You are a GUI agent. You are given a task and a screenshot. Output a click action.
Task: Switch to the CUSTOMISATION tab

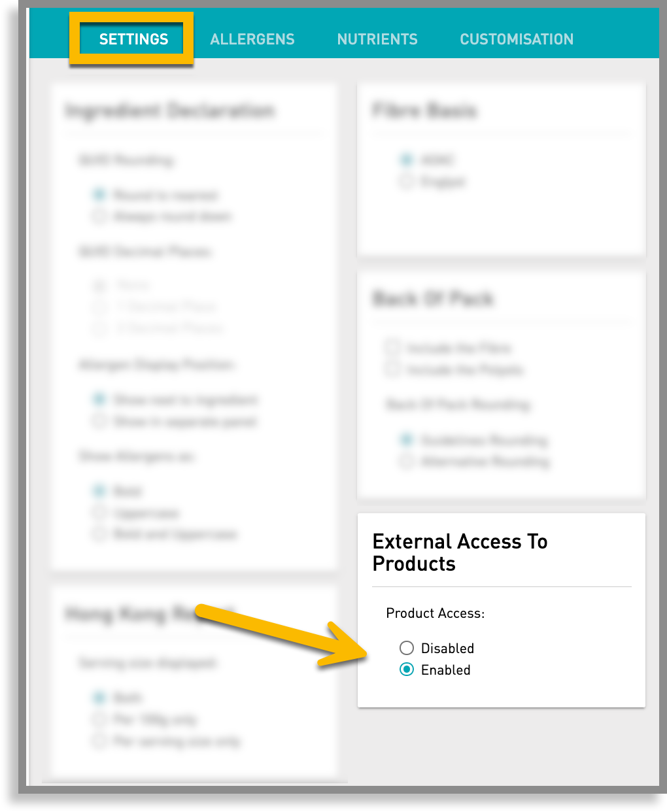(516, 39)
